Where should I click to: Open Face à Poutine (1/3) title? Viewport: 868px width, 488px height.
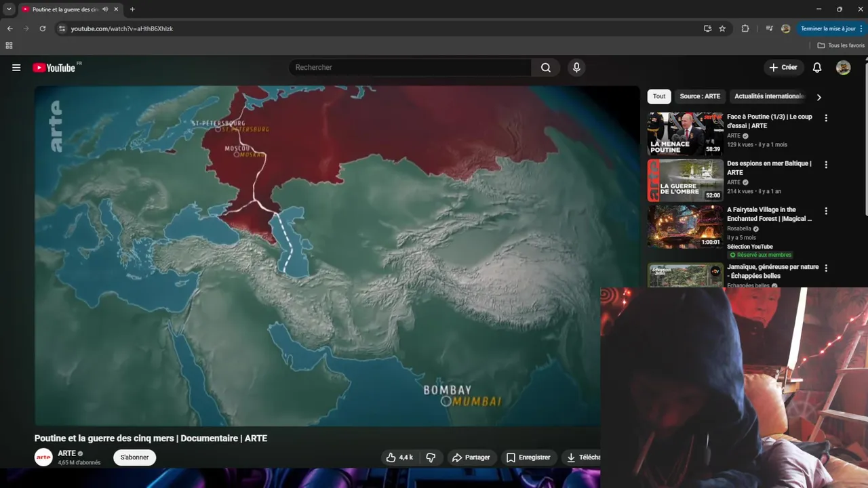coord(769,121)
